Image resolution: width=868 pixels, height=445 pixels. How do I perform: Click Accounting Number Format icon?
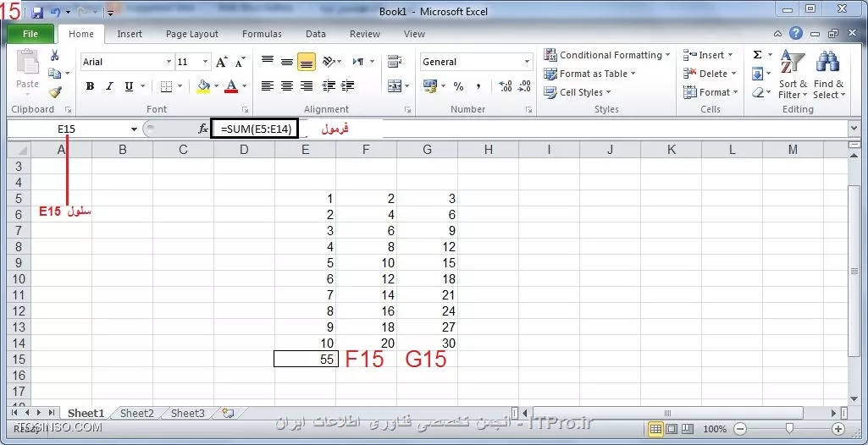(430, 85)
